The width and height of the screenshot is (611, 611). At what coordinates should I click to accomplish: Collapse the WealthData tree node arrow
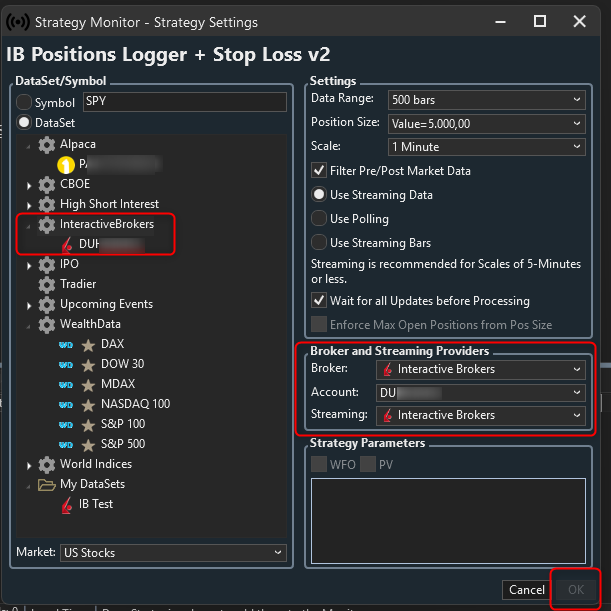point(28,327)
